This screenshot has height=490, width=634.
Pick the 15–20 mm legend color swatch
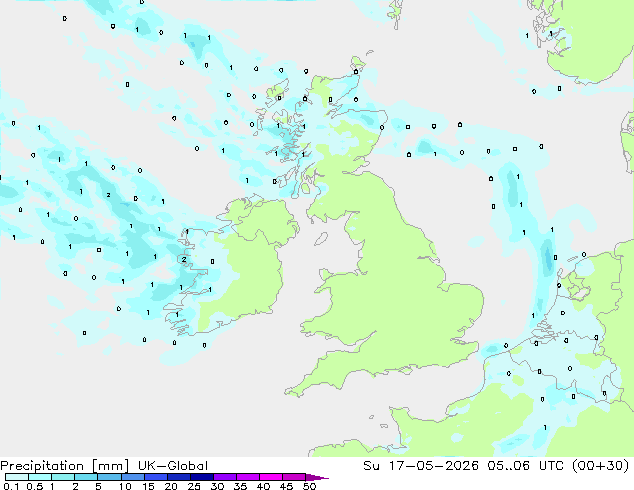(156, 477)
